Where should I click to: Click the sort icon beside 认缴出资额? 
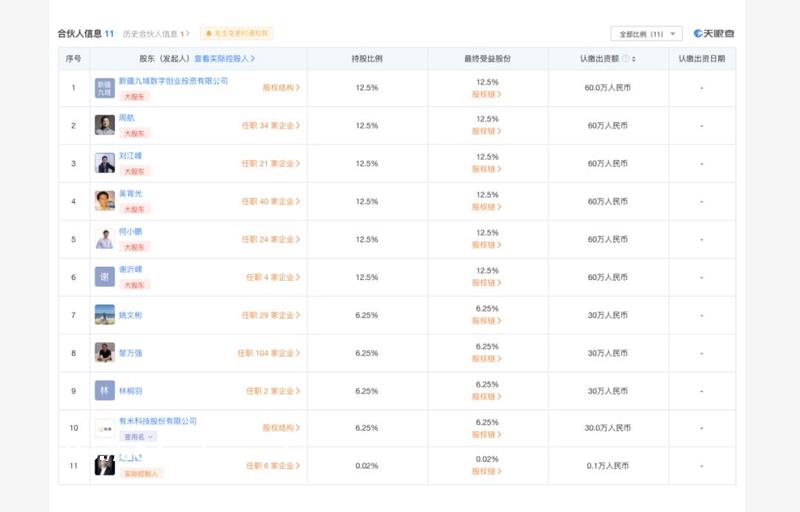(634, 59)
